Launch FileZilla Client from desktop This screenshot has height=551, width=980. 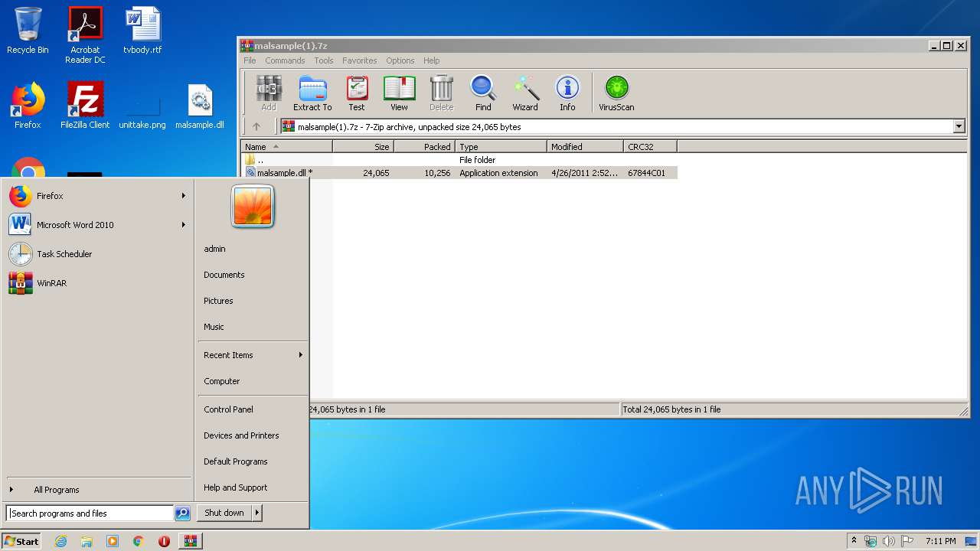click(85, 106)
